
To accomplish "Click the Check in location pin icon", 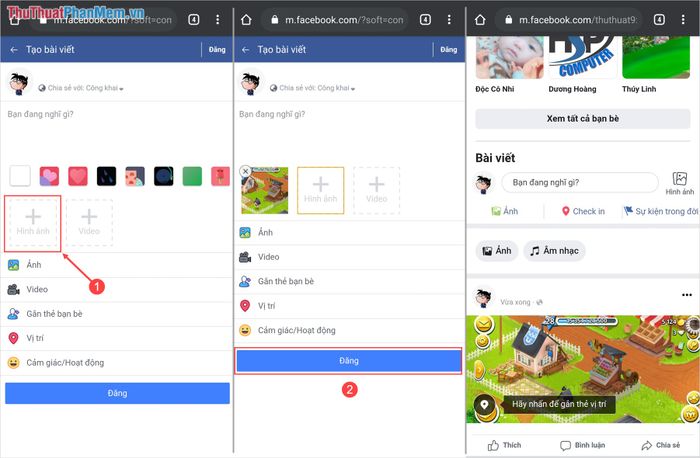I will (566, 212).
